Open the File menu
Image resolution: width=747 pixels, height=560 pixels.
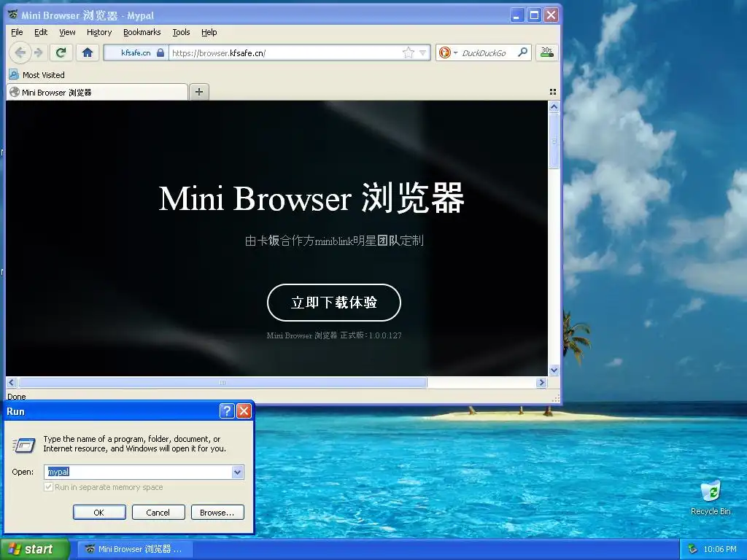click(17, 32)
